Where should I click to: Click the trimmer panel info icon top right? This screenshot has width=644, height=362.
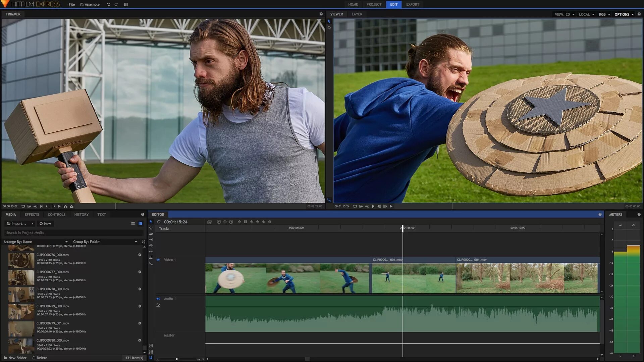(x=321, y=14)
